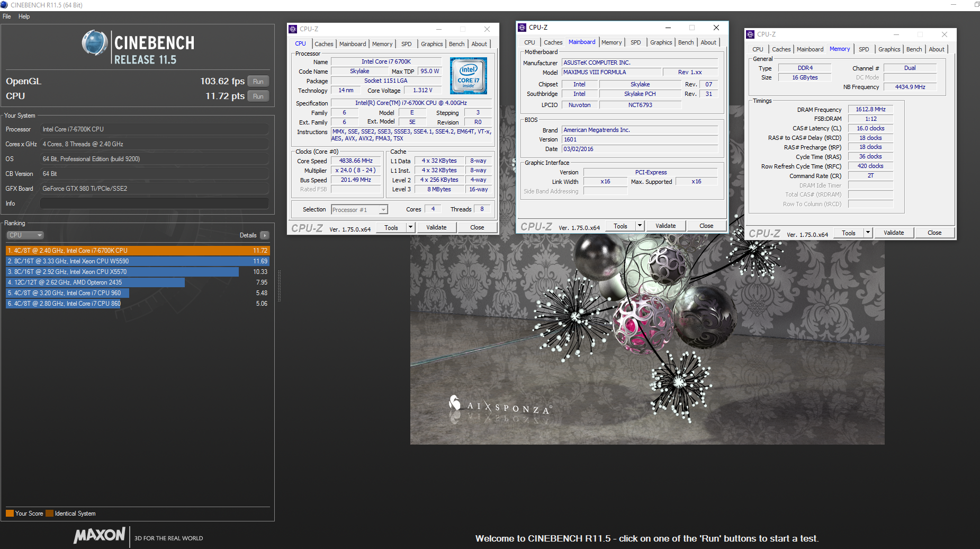The image size is (980, 549).
Task: Switch to the Memory tab in the CPU window
Action: [x=382, y=44]
